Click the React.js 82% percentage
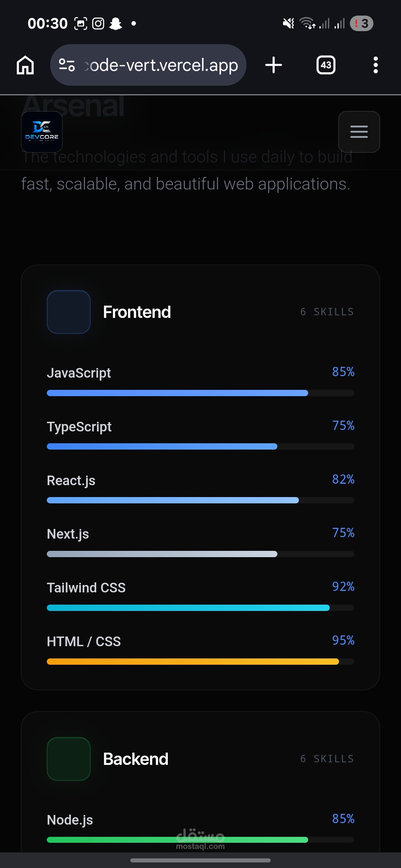The image size is (401, 868). pos(343,479)
